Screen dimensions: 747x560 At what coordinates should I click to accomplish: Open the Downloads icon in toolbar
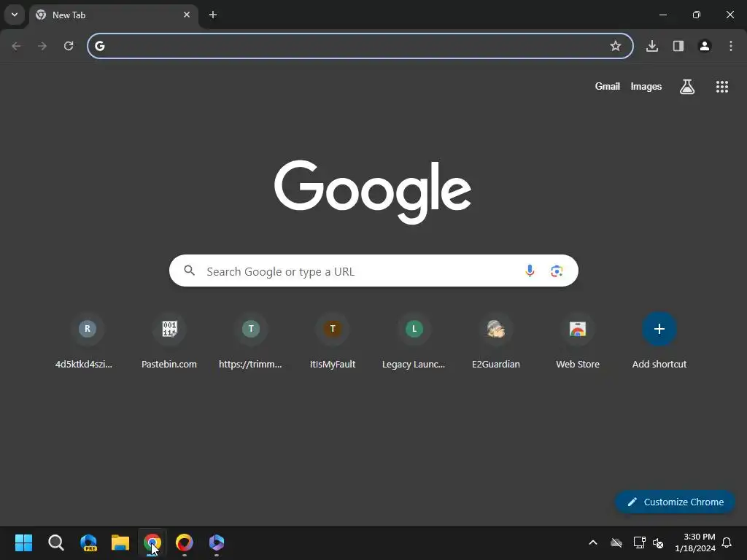652,46
